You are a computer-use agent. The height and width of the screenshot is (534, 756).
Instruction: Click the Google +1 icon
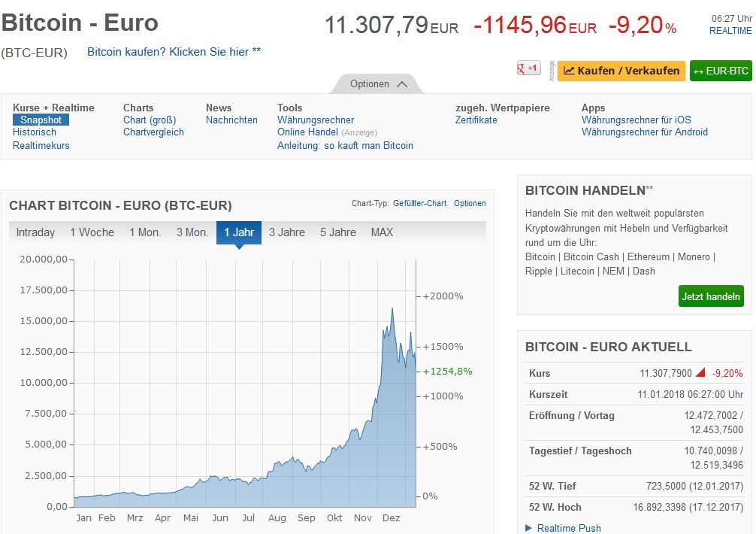tap(528, 68)
